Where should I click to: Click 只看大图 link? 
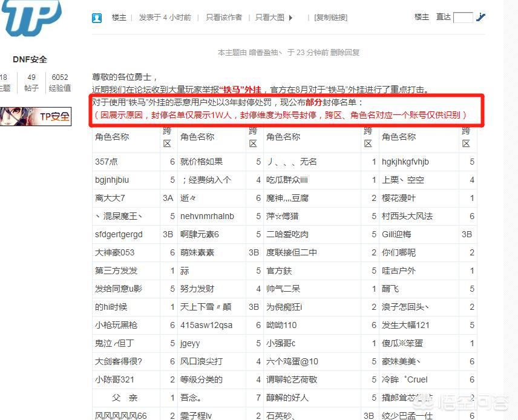[270, 18]
